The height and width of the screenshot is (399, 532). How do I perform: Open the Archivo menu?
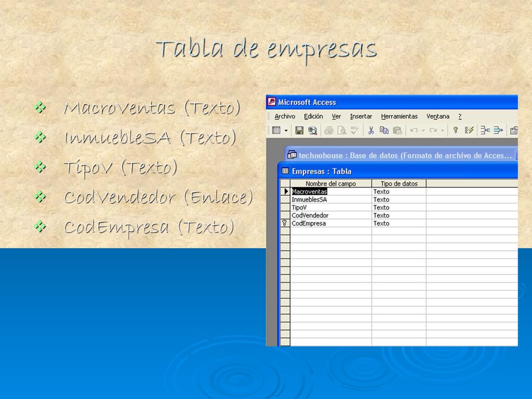(285, 116)
